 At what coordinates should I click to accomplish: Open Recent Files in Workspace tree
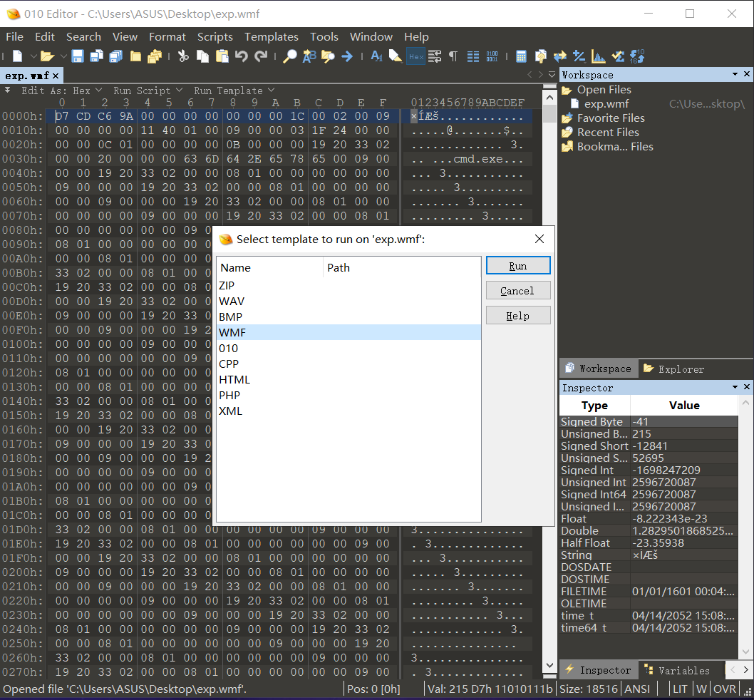(x=608, y=133)
